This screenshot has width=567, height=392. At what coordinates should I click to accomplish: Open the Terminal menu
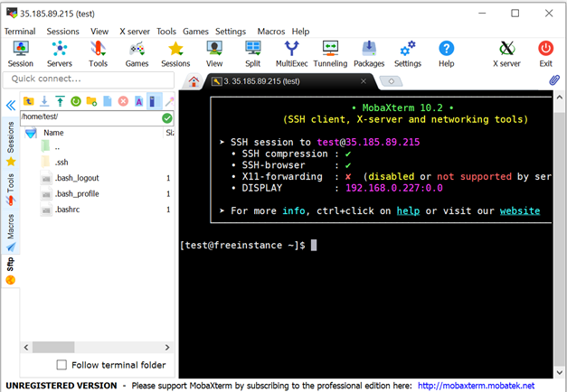coord(20,32)
